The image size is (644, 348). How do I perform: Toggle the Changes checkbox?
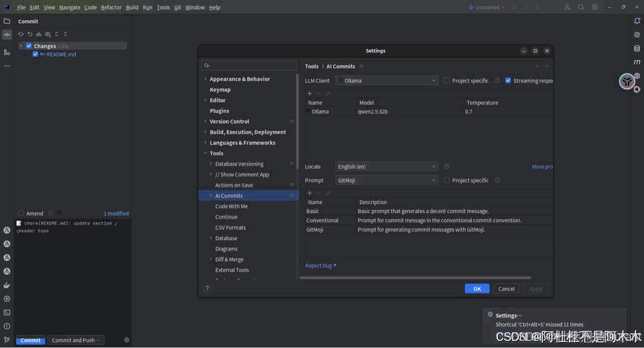coord(29,46)
